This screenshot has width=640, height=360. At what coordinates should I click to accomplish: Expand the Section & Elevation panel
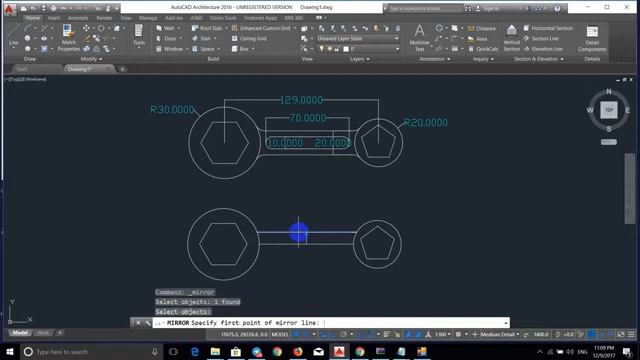click(539, 59)
